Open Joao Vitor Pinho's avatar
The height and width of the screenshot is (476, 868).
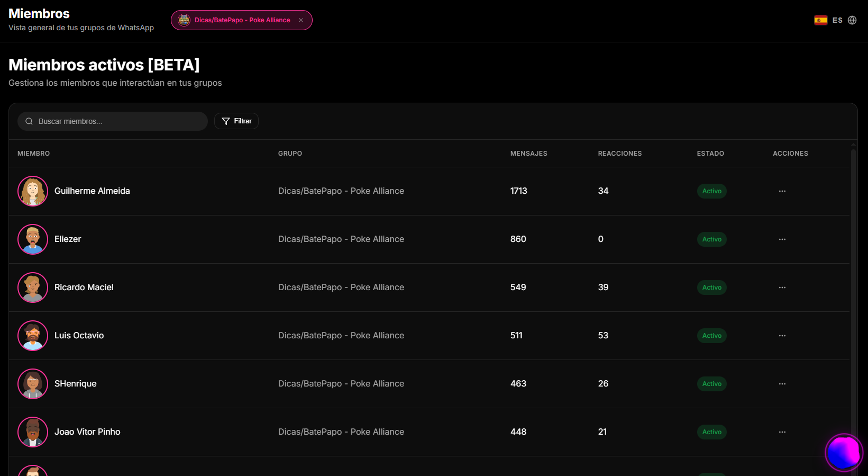coord(33,432)
